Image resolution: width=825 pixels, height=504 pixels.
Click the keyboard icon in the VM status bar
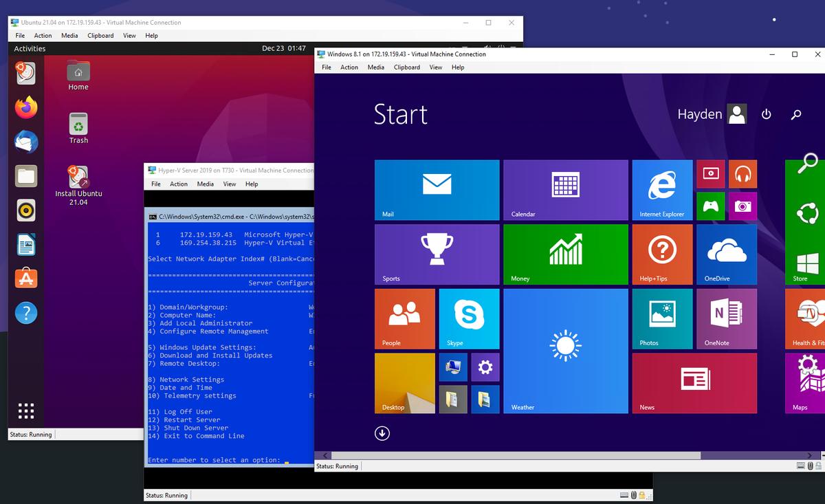click(800, 465)
